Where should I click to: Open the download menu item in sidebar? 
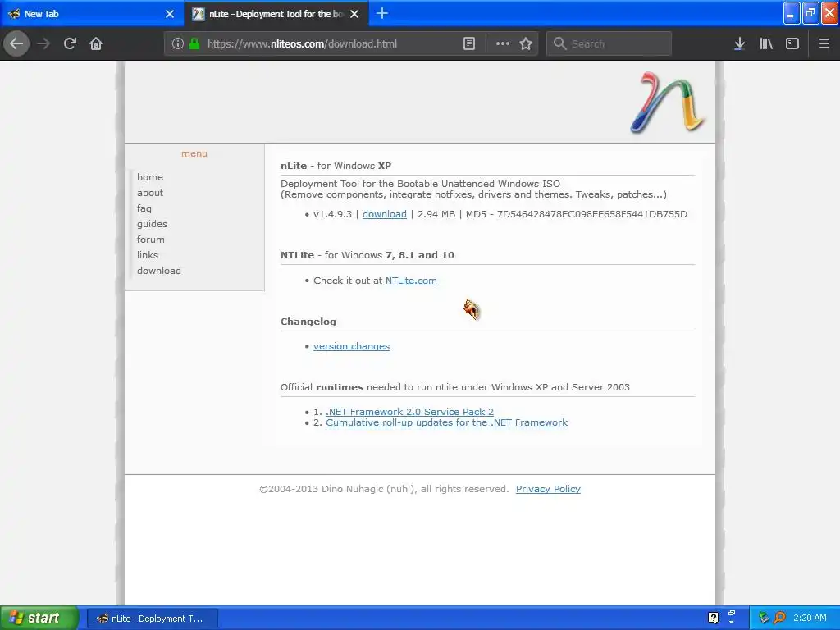click(159, 271)
